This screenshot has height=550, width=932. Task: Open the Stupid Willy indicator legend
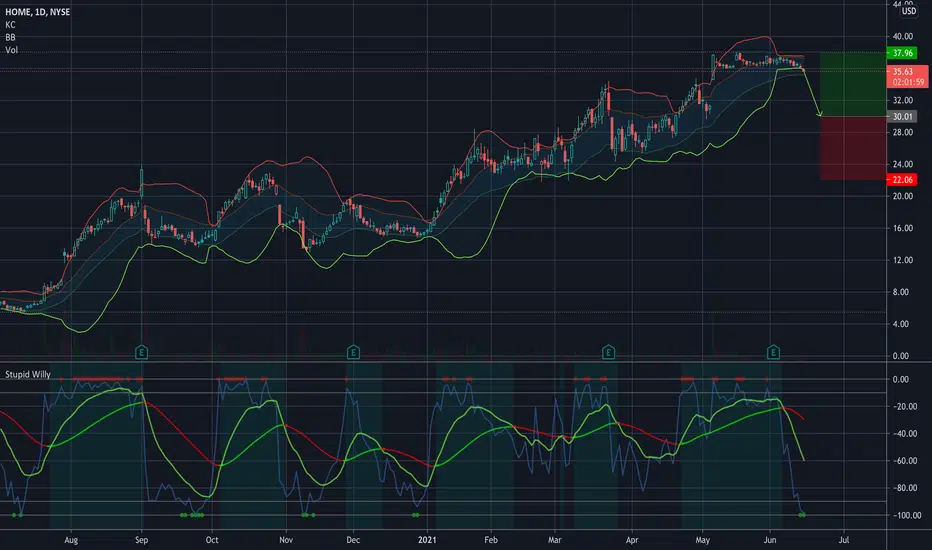(28, 375)
